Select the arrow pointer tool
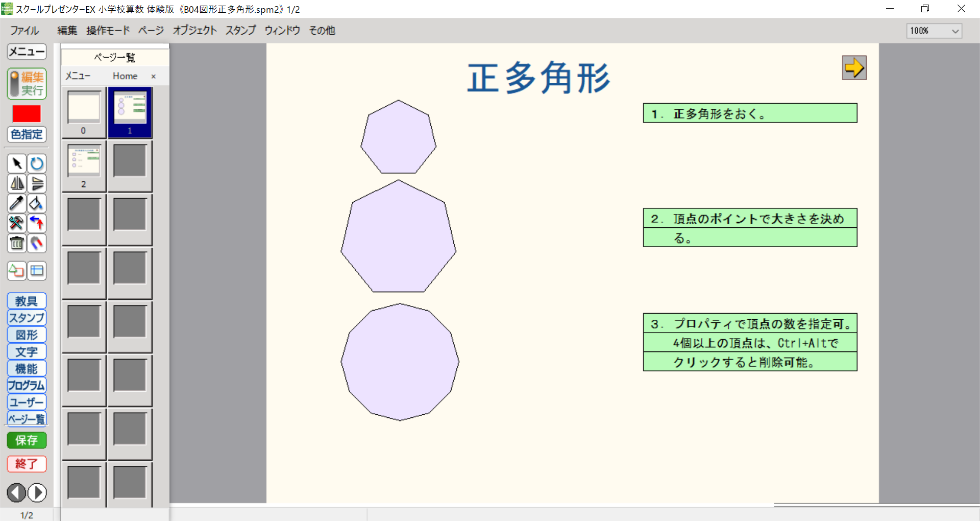The width and height of the screenshot is (980, 521). (x=16, y=163)
